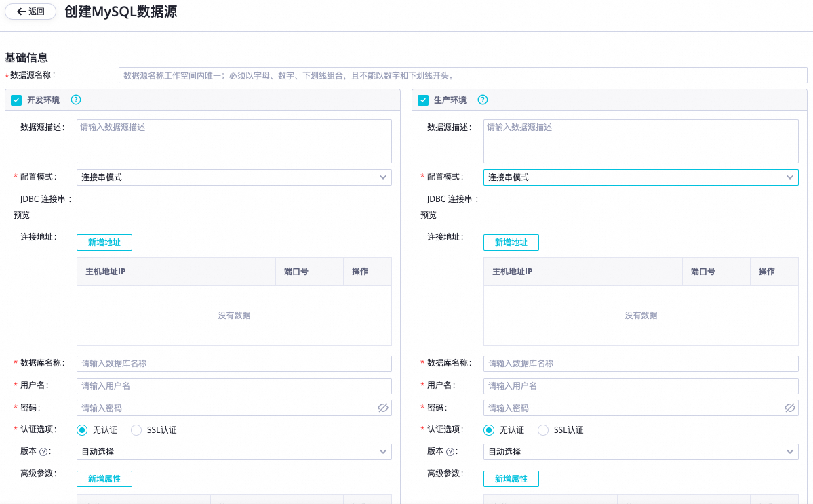Click the 返回 back button

31,12
